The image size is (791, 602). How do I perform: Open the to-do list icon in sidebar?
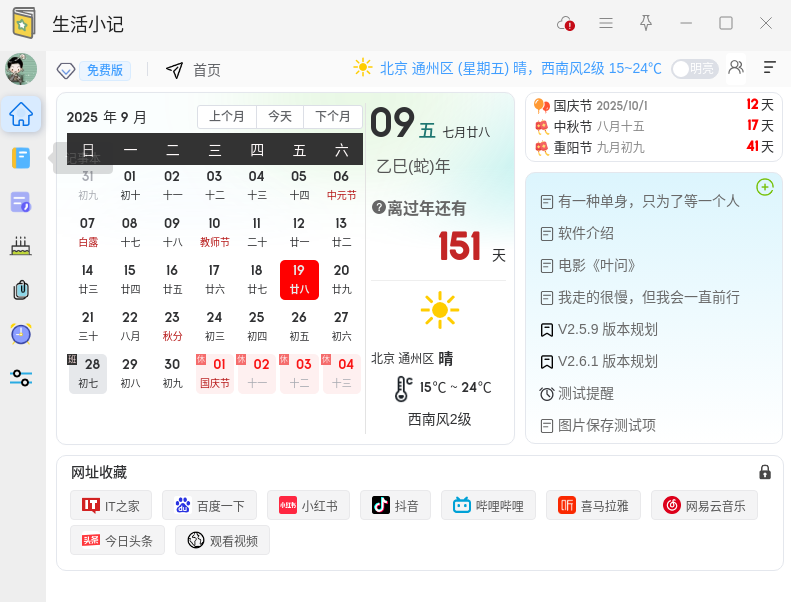[21, 202]
